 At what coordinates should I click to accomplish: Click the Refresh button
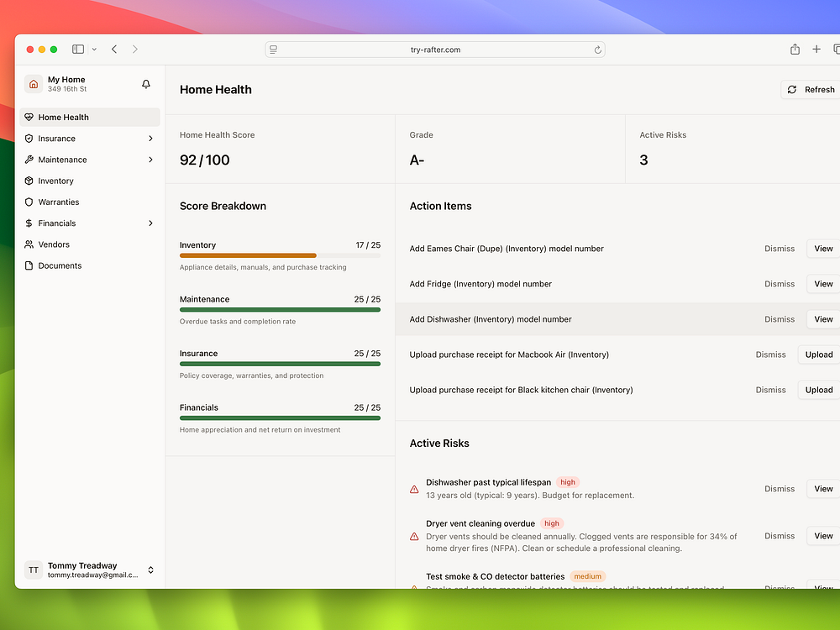(x=811, y=90)
